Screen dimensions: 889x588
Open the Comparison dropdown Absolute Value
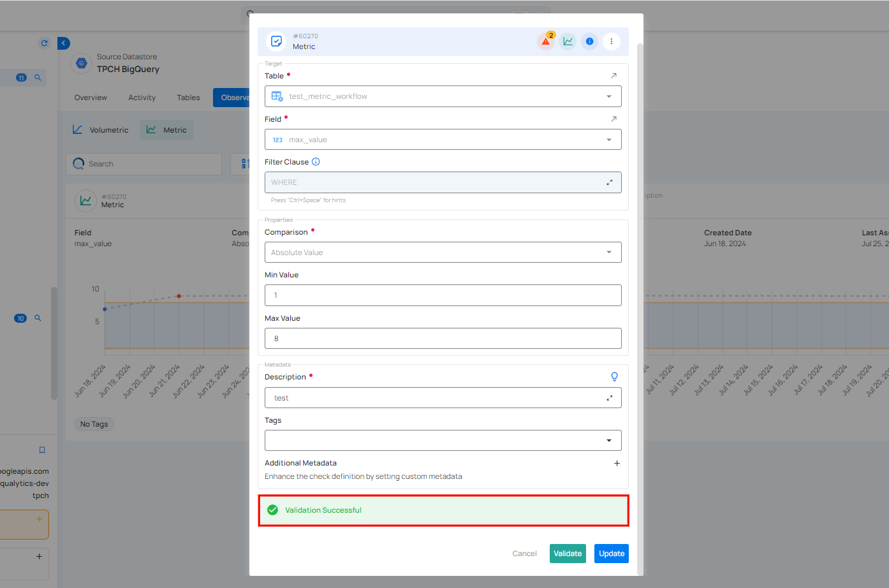(x=443, y=253)
